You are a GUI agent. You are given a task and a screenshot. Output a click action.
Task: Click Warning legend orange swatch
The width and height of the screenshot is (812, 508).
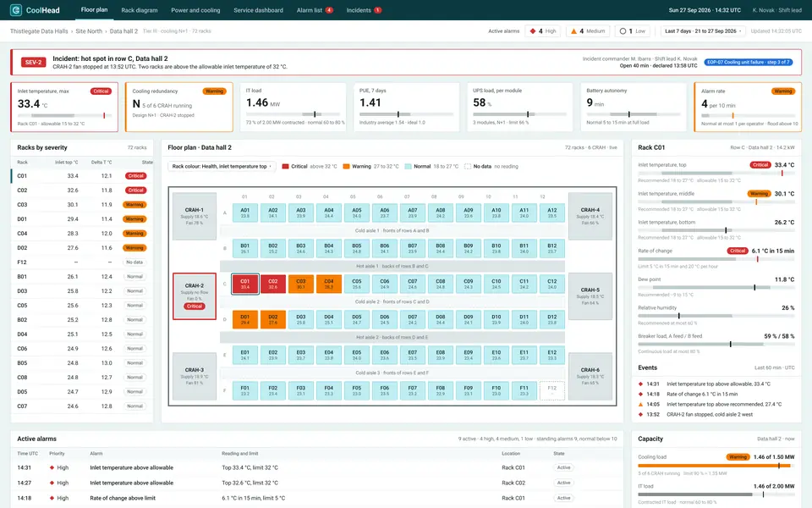click(x=346, y=167)
